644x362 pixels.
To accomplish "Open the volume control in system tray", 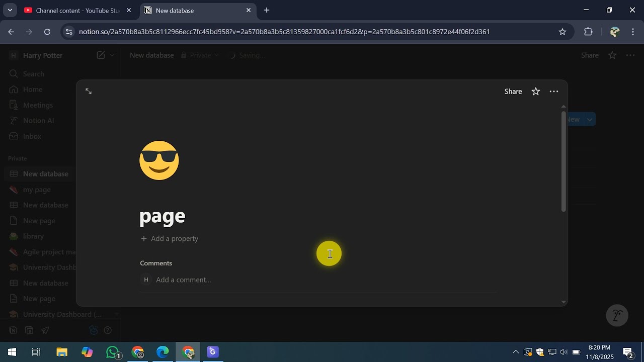I will (x=563, y=352).
